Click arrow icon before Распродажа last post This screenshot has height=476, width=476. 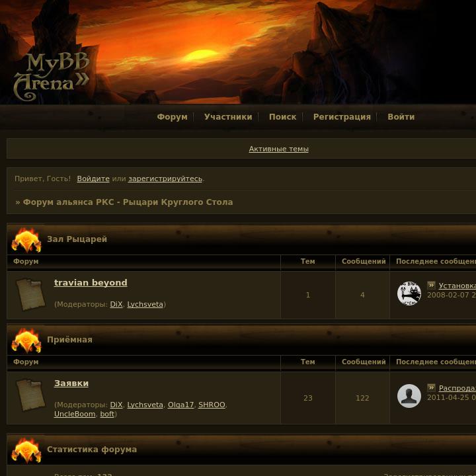[431, 387]
